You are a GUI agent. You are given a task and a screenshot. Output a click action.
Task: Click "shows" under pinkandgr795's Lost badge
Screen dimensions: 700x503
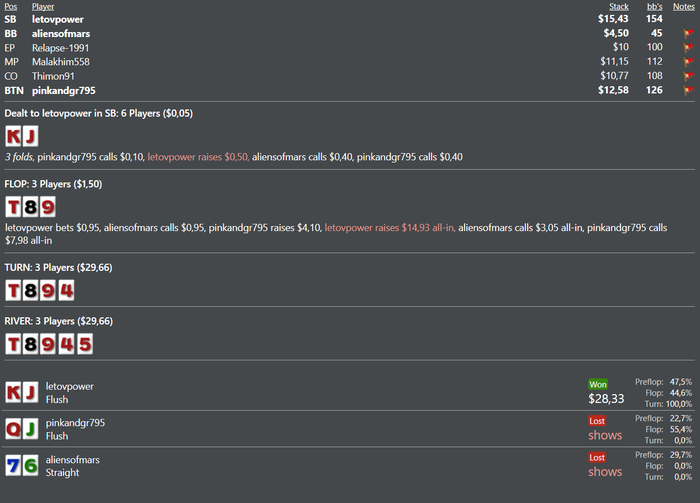coord(604,435)
